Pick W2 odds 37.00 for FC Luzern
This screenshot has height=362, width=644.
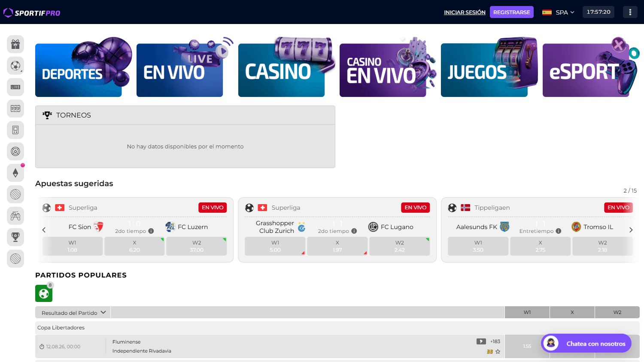[x=197, y=246]
